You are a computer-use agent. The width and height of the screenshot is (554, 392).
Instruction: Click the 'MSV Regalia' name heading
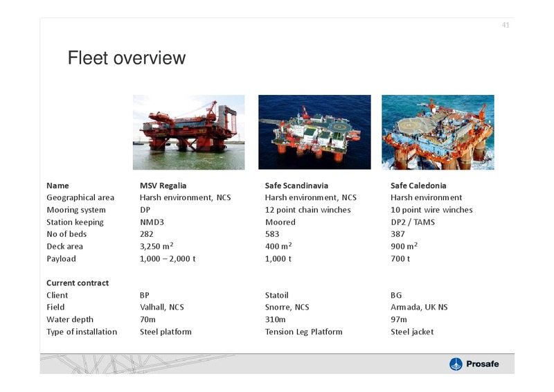pos(163,186)
